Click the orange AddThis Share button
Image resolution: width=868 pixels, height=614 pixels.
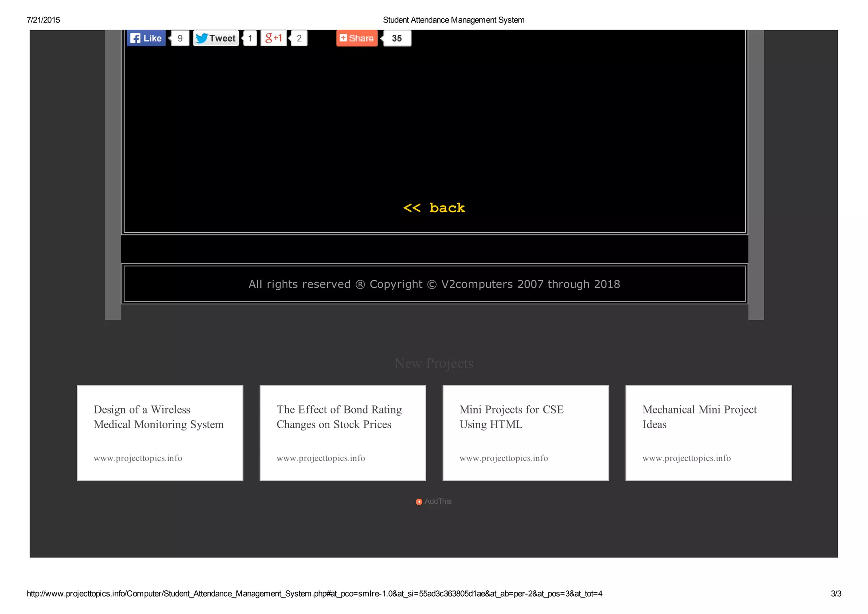pyautogui.click(x=357, y=38)
